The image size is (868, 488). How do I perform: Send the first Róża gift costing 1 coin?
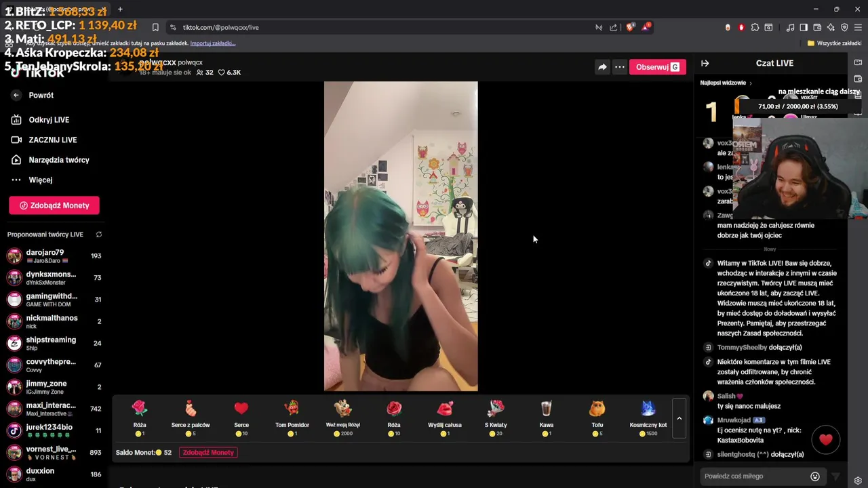[x=140, y=418]
